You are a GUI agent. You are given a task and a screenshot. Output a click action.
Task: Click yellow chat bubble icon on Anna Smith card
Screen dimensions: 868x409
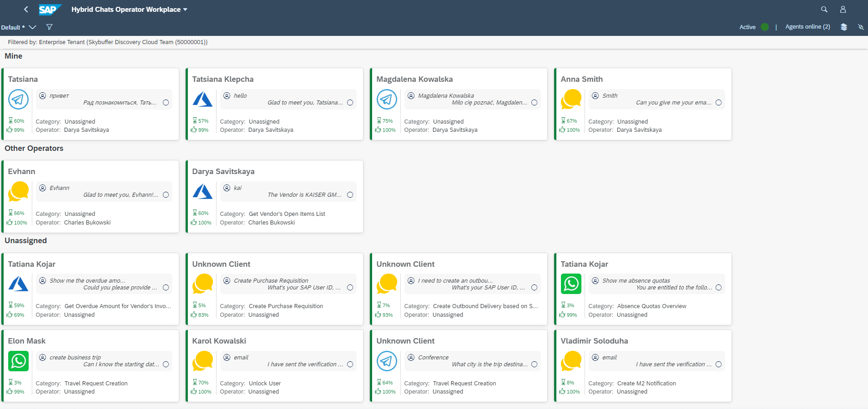571,100
